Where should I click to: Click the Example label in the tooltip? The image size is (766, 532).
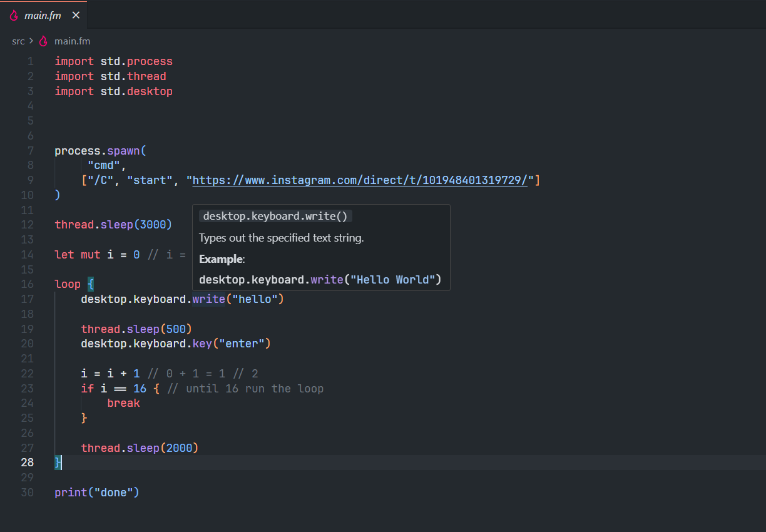[220, 258]
